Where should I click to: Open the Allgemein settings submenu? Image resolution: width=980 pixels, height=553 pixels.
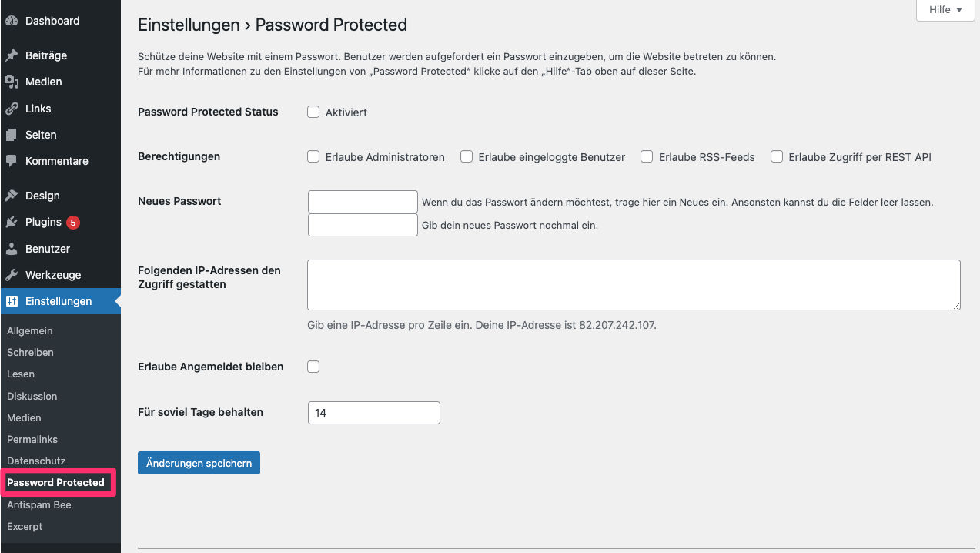pyautogui.click(x=30, y=330)
